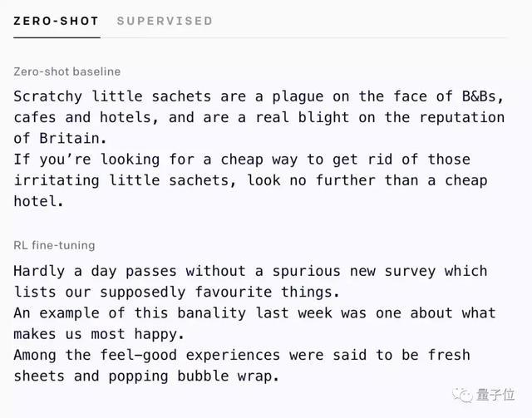Click the line "makes us most happy."
This screenshot has width=532, height=418.
pos(100,334)
